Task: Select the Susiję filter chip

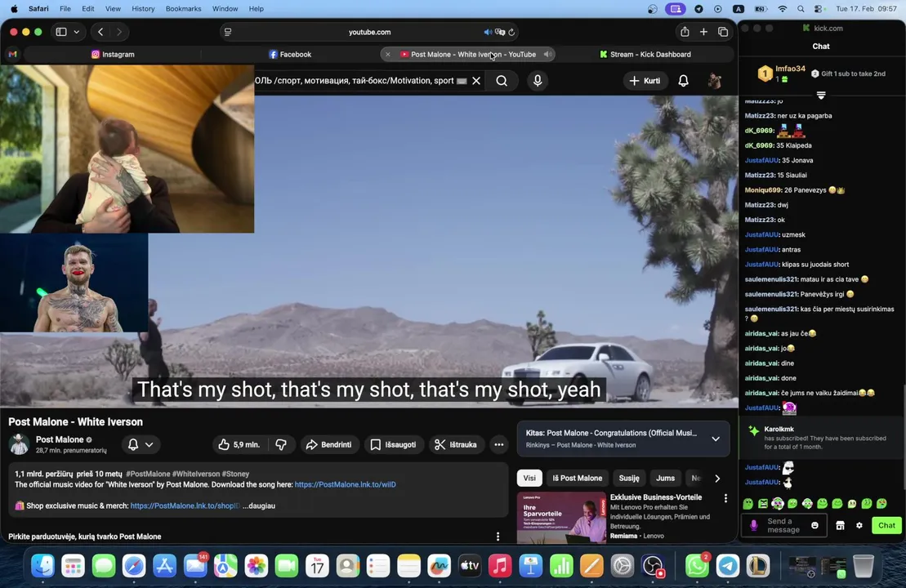Action: (629, 479)
